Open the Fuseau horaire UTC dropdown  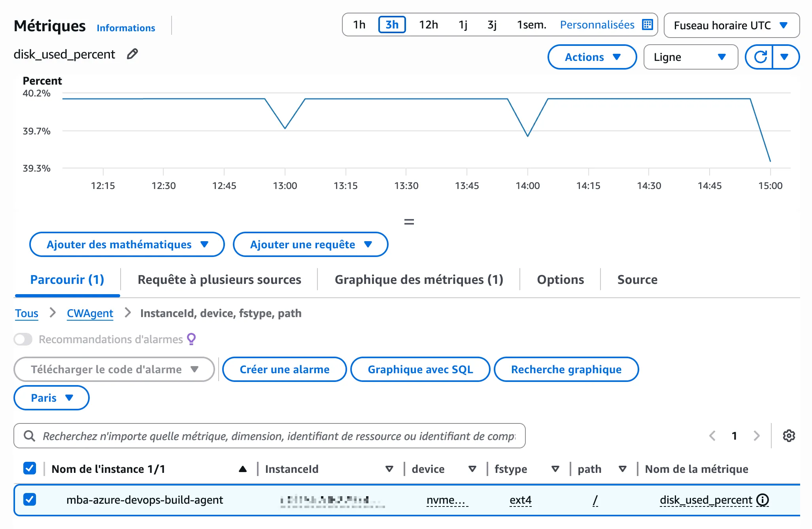(731, 25)
